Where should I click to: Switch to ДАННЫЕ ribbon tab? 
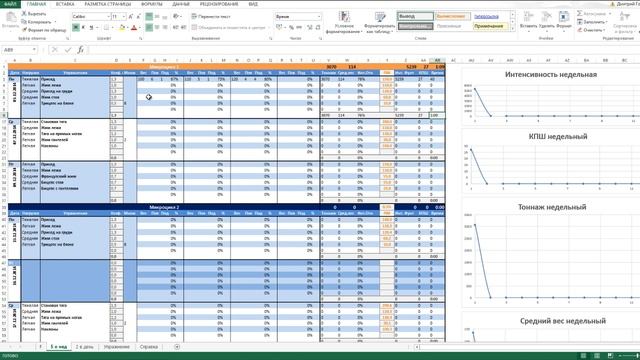point(181,4)
